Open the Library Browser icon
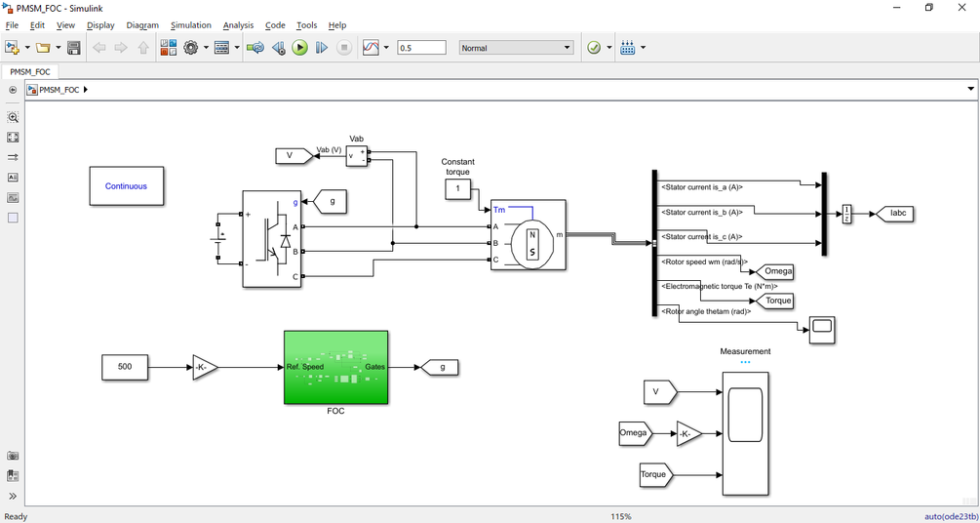Screen dimensions: 980x523 tap(168, 48)
